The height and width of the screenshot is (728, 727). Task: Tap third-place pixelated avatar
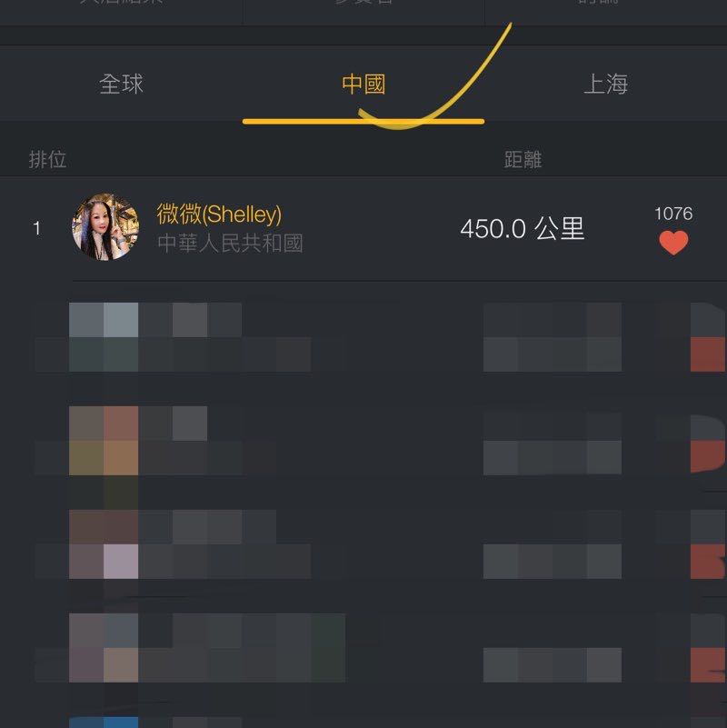(x=104, y=441)
